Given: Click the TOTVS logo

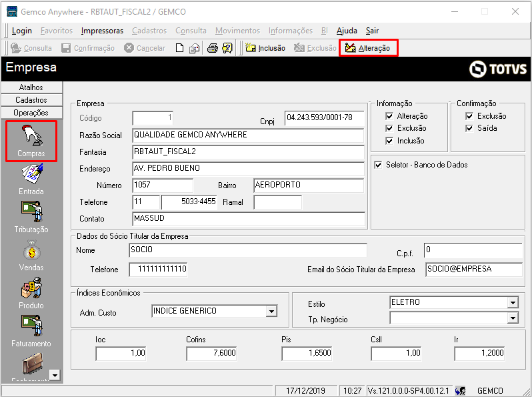Looking at the screenshot, I should coord(498,69).
